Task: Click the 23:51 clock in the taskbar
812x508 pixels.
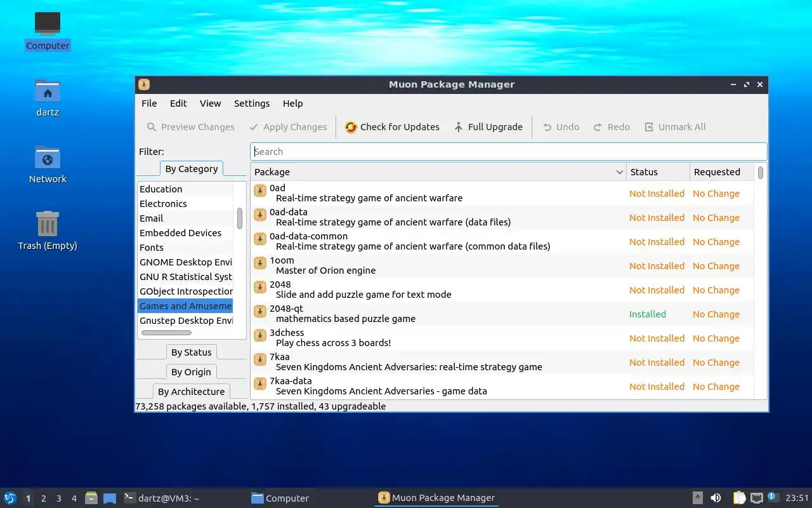Action: tap(797, 498)
